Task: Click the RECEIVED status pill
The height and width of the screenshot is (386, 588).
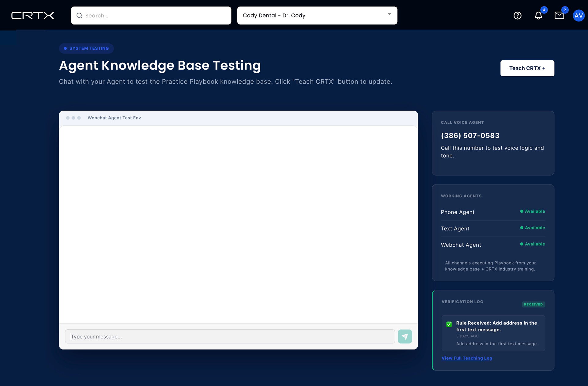Action: [x=533, y=304]
